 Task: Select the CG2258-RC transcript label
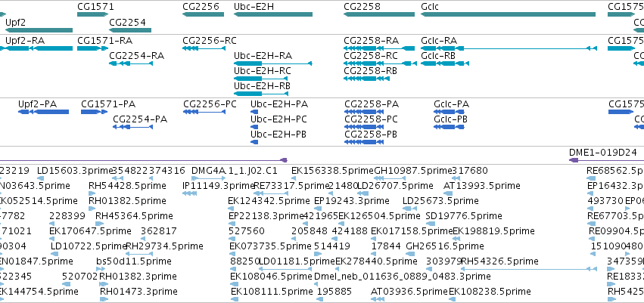[x=371, y=56]
